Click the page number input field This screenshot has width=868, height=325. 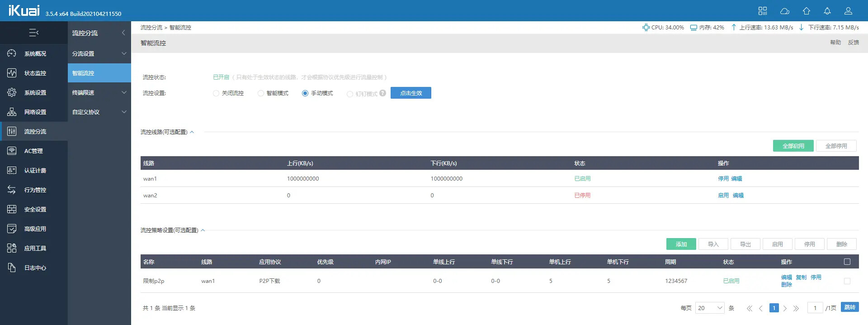click(x=815, y=308)
